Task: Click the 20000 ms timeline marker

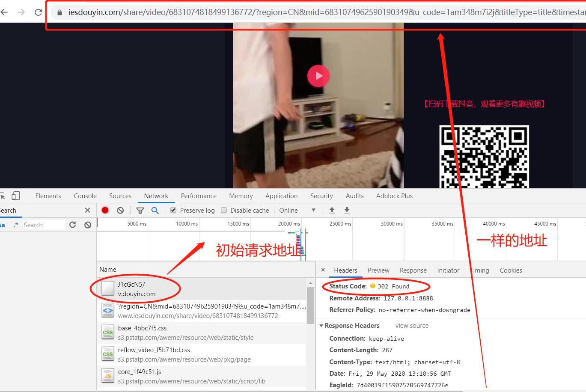Action: (289, 223)
